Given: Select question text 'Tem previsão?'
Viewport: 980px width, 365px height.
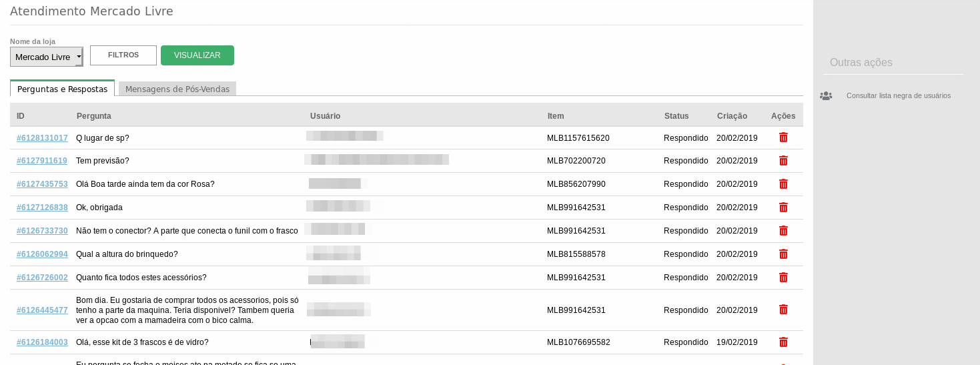Looking at the screenshot, I should click(x=103, y=161).
